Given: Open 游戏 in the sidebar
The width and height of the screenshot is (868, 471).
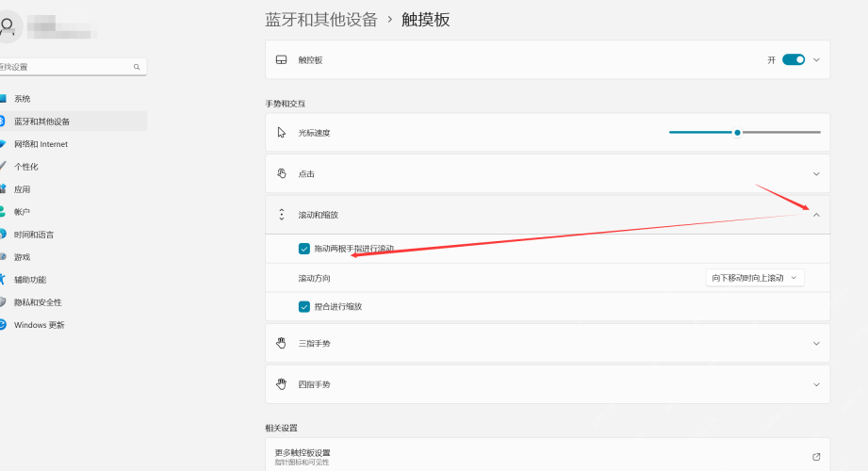Looking at the screenshot, I should pyautogui.click(x=74, y=257).
